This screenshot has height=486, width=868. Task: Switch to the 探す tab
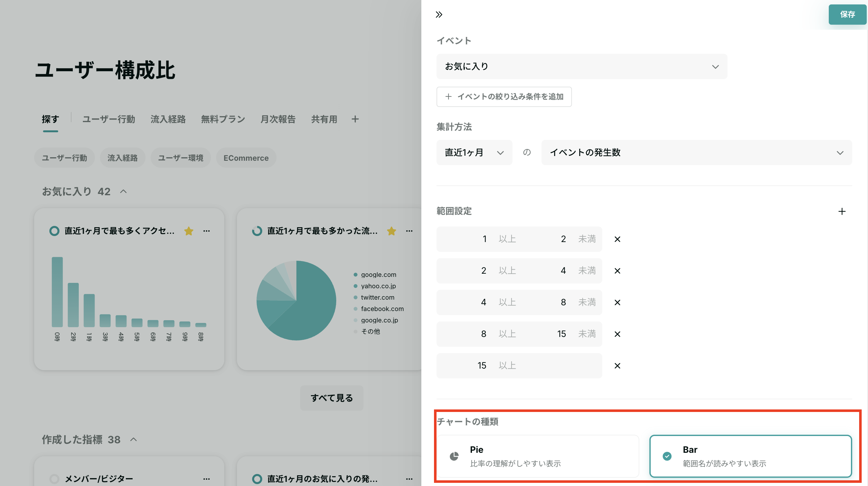point(50,119)
